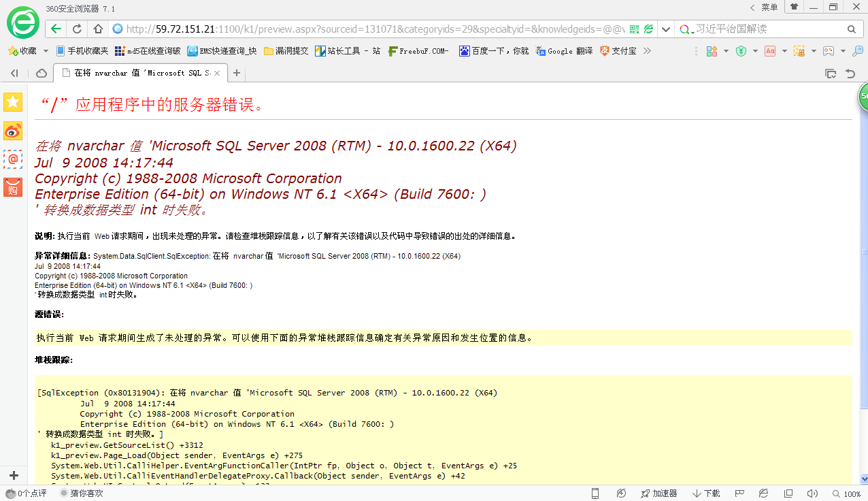Add a sidebar app with plus icon
Viewport: 868px width, 501px height.
pyautogui.click(x=13, y=475)
